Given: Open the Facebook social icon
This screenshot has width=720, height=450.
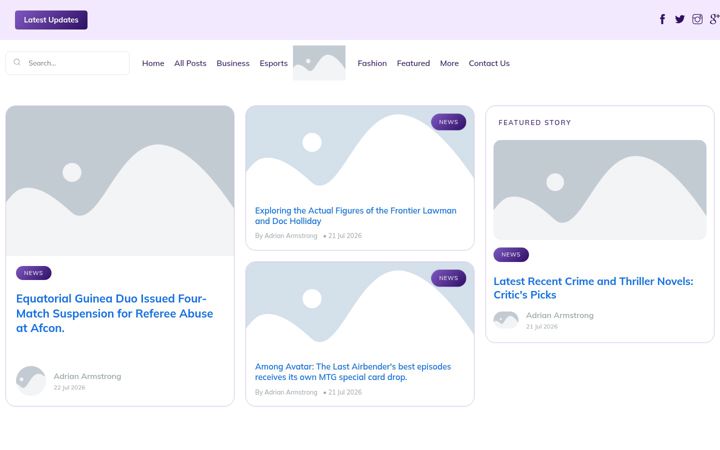Looking at the screenshot, I should point(662,19).
